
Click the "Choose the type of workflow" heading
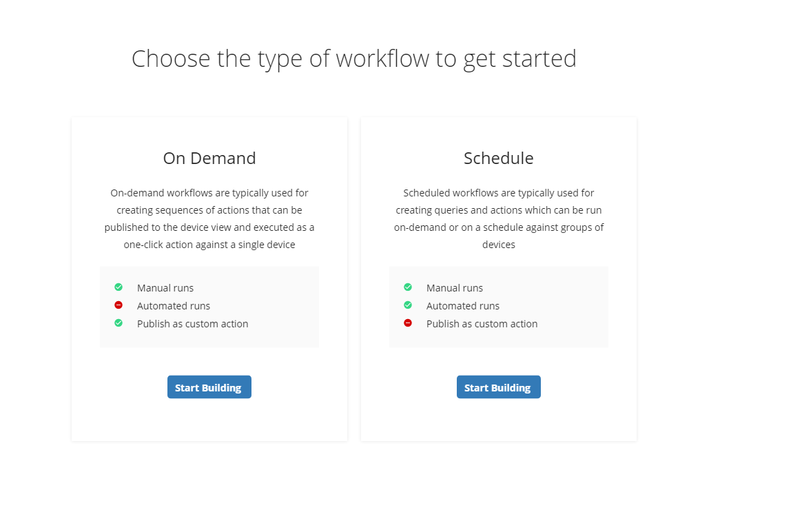click(x=353, y=59)
